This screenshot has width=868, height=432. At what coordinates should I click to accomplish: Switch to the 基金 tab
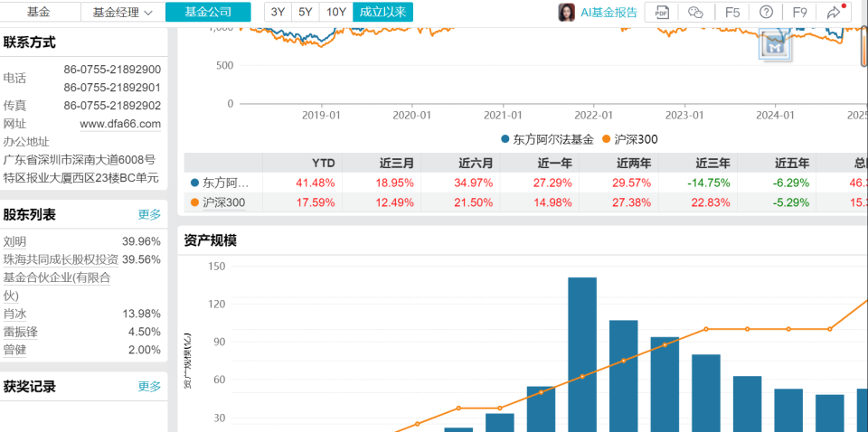(x=41, y=12)
